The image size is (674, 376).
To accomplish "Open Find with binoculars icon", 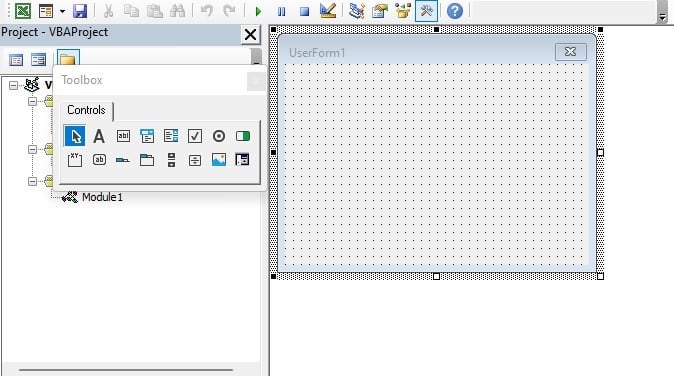I will point(178,11).
